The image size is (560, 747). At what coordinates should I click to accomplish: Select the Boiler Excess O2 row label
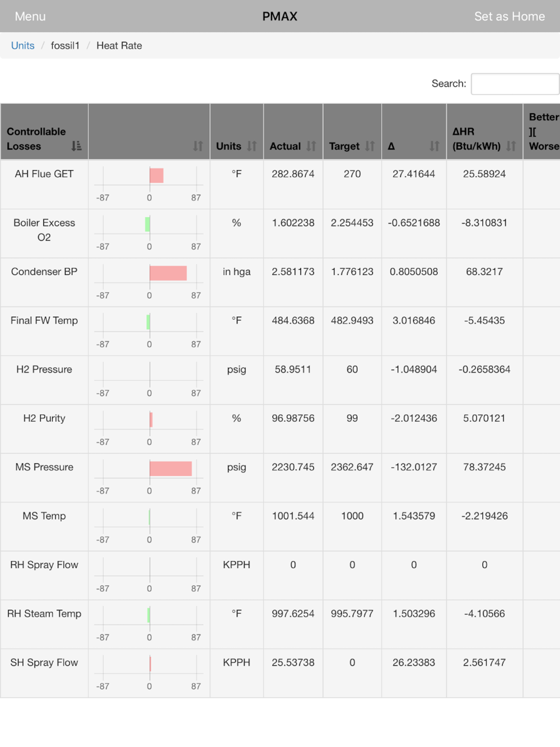[x=44, y=230]
